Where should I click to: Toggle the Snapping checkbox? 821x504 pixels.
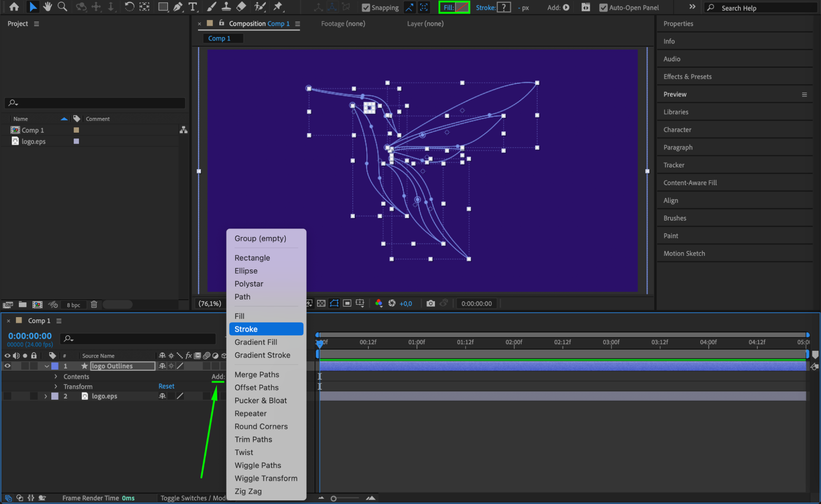point(366,7)
